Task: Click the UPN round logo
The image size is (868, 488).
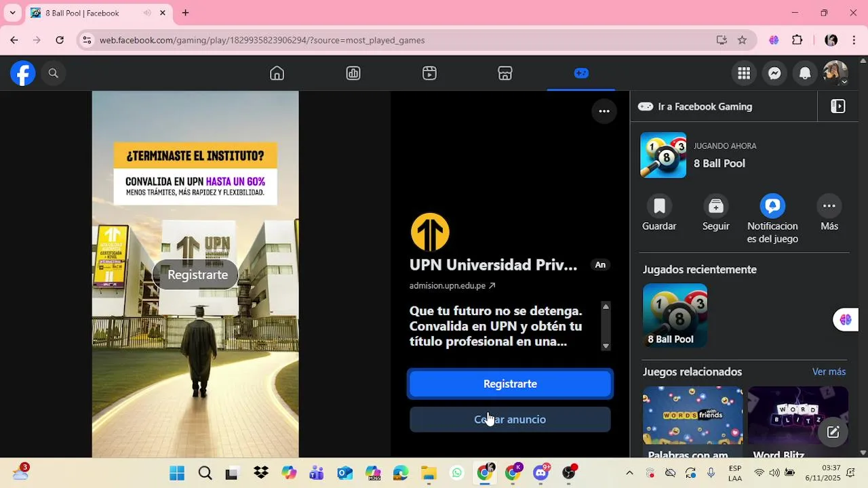Action: tap(430, 232)
